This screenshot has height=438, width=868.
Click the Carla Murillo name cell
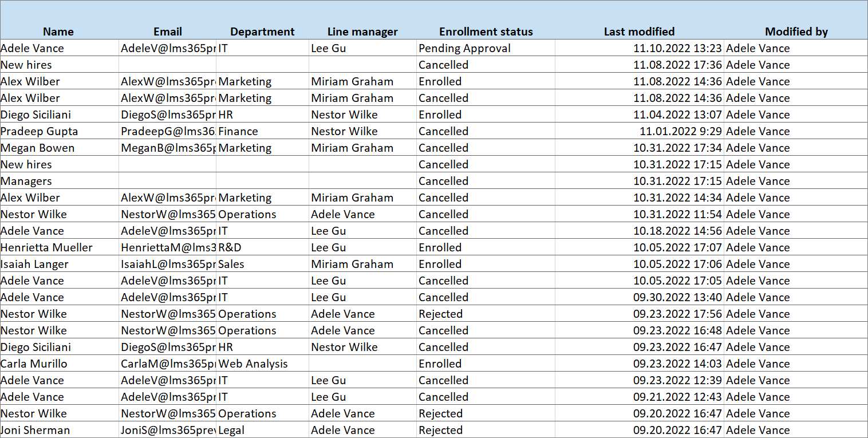[34, 364]
